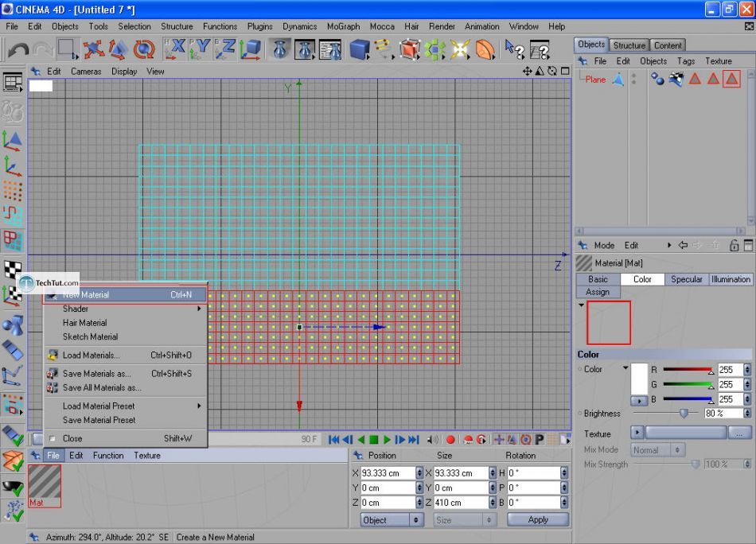Image resolution: width=756 pixels, height=544 pixels.
Task: Open the Mix Mode Normal dropdown
Action: [657, 450]
